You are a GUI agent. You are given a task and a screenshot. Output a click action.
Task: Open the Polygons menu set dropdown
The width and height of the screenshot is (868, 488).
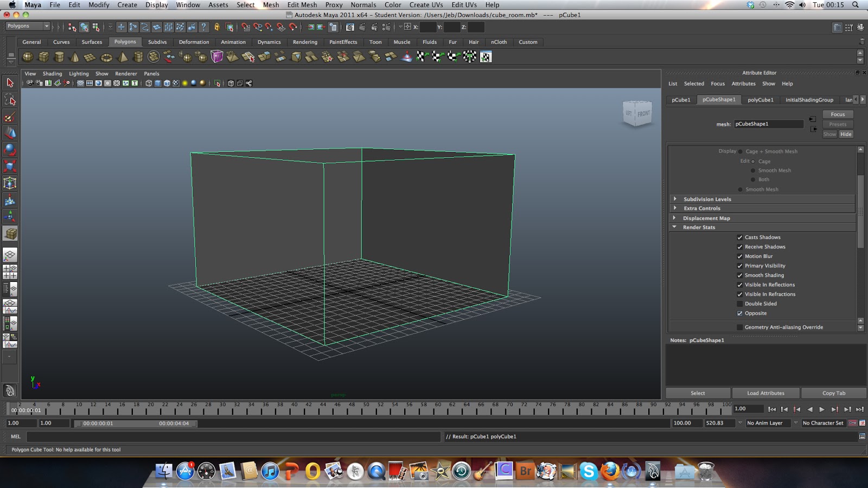click(27, 25)
